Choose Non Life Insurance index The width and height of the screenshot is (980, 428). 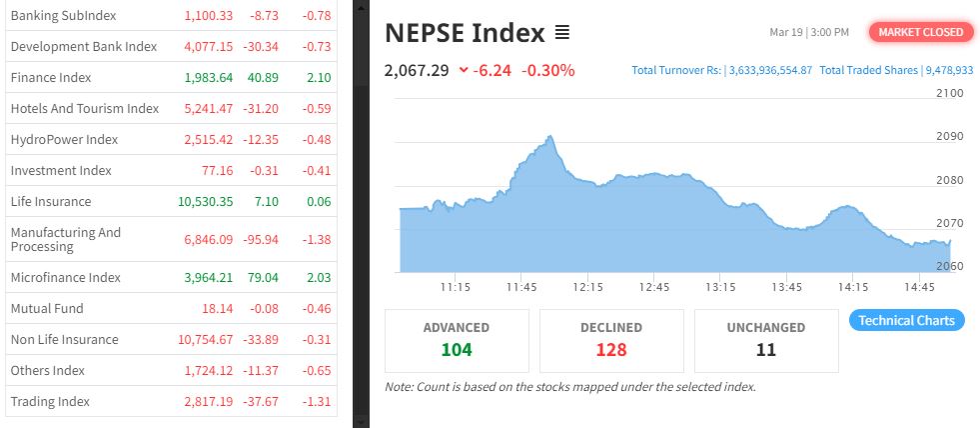point(64,339)
